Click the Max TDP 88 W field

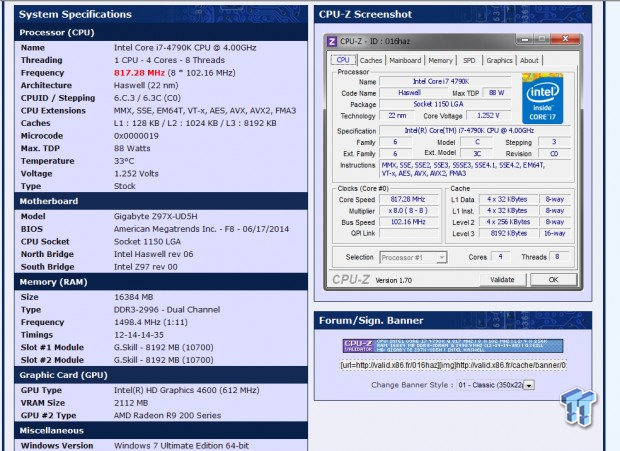[497, 93]
